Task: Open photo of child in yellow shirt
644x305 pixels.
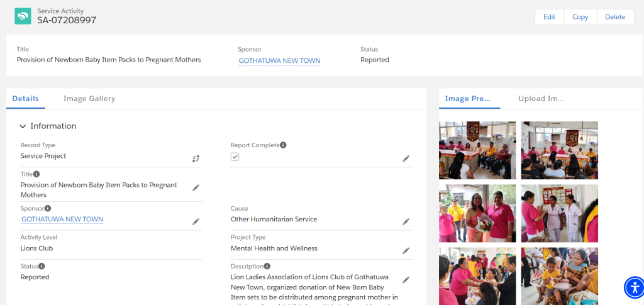Action: click(x=559, y=276)
